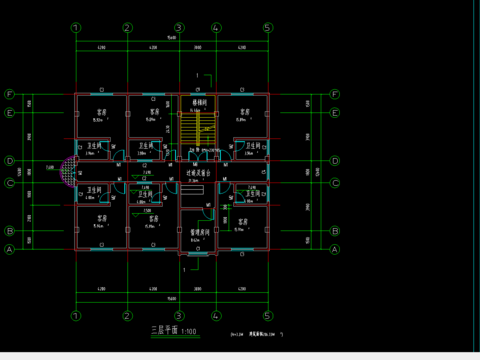The height and width of the screenshot is (360, 480).
Task: Click the bottom axis bubble numbered 1
Action: tap(76, 316)
